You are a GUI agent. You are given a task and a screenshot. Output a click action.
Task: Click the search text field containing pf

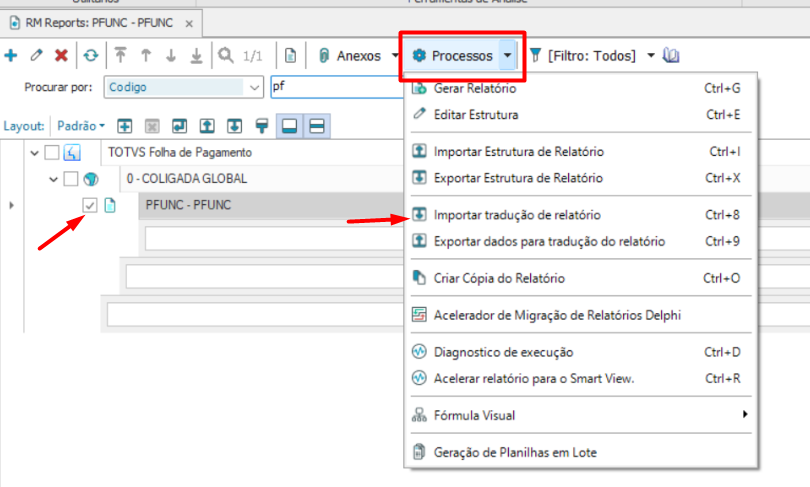337,87
